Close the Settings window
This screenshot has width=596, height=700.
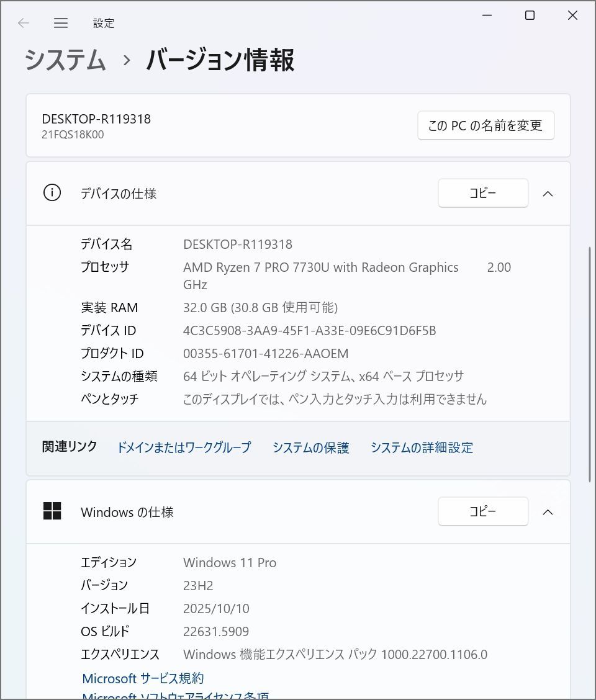tap(572, 16)
